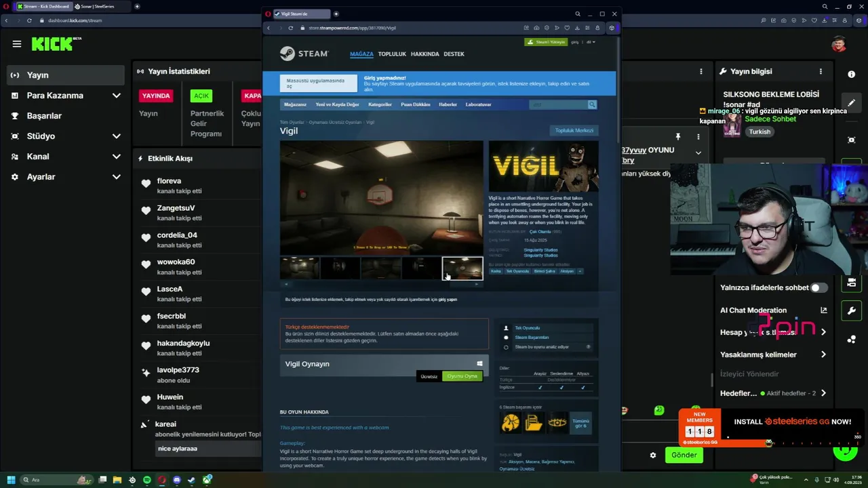Click the Steam giriş login link

(x=574, y=42)
